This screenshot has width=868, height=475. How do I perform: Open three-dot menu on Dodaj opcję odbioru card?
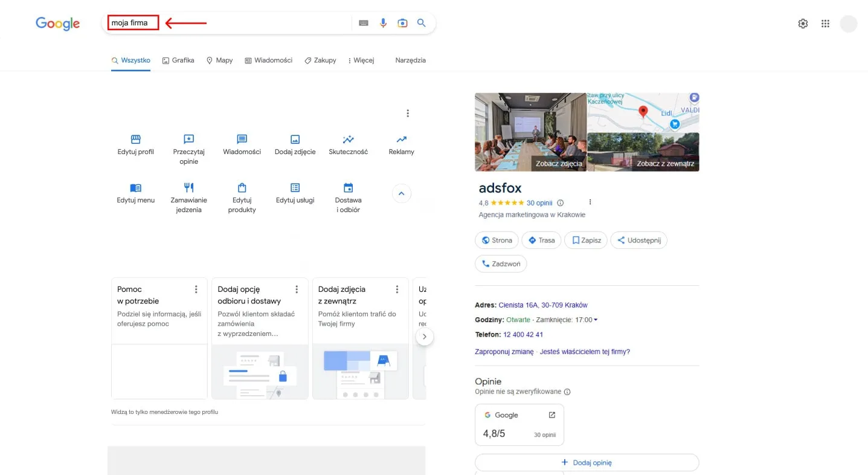(297, 289)
